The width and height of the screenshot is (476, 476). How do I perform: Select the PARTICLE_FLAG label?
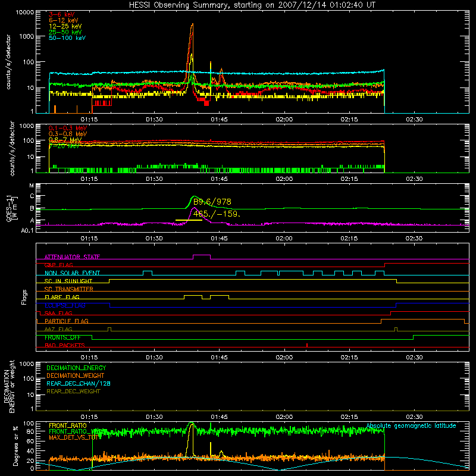[66, 321]
